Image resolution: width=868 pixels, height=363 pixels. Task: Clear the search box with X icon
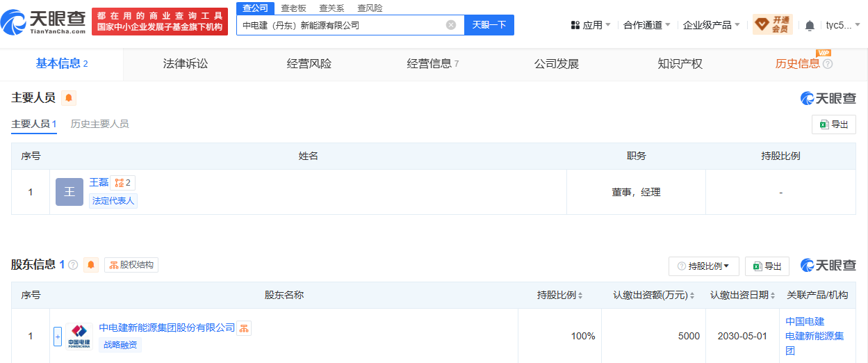click(x=451, y=25)
